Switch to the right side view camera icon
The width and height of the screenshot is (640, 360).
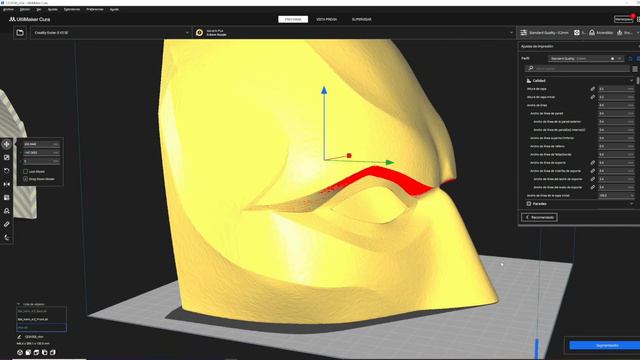(53, 352)
